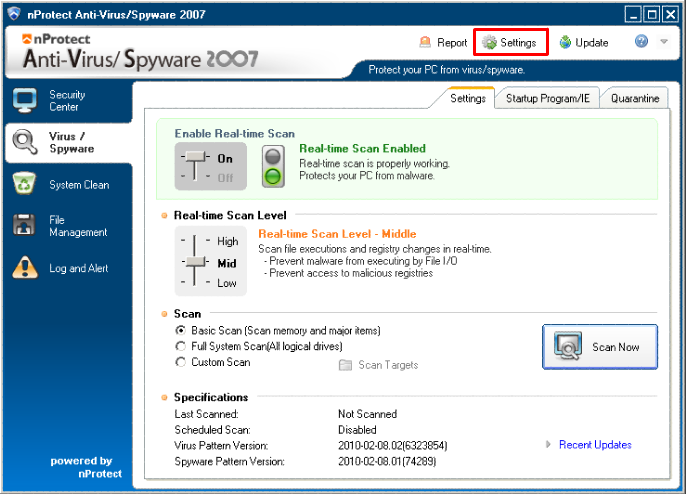Viewport: 686px width, 494px height.
Task: Select the Custom Scan radio button
Action: point(180,362)
